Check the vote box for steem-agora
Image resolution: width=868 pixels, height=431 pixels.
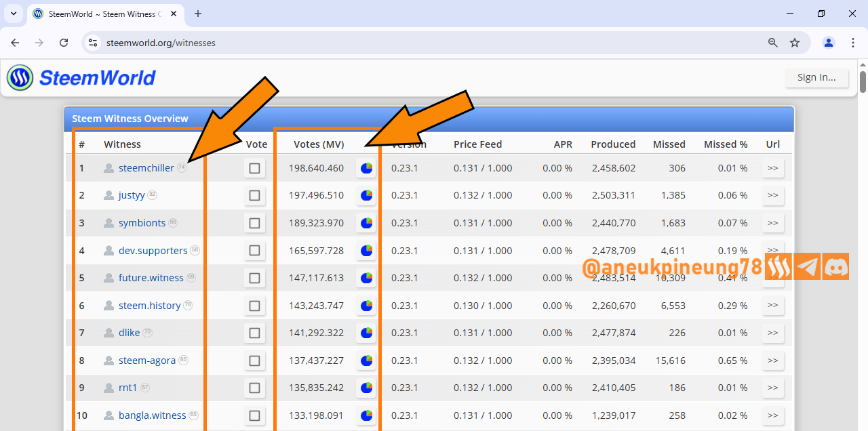pyautogui.click(x=254, y=361)
